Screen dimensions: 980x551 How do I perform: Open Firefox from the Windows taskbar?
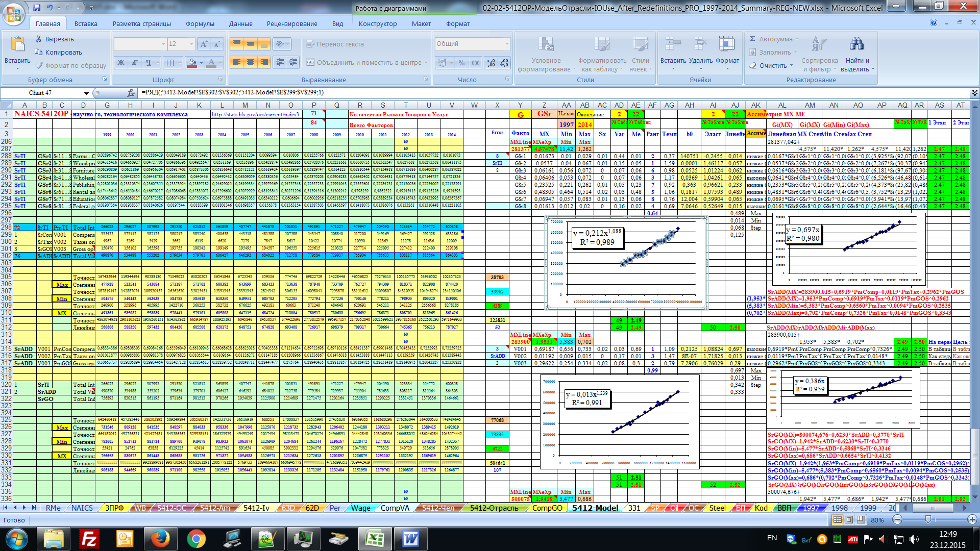160,538
